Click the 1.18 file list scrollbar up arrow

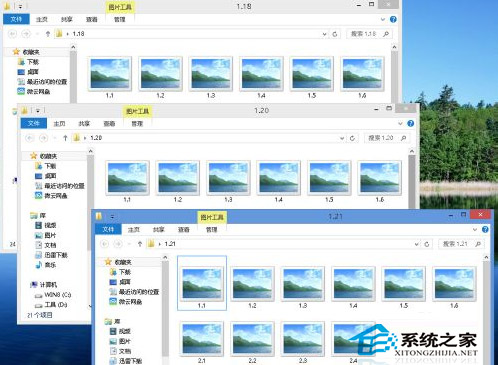(394, 47)
